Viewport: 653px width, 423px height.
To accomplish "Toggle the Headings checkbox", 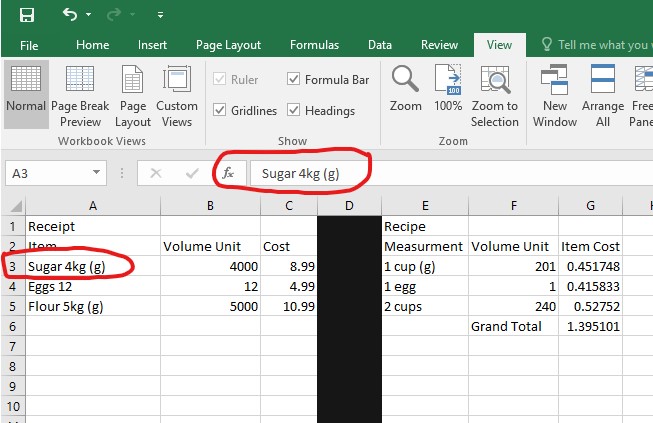I will pyautogui.click(x=294, y=110).
